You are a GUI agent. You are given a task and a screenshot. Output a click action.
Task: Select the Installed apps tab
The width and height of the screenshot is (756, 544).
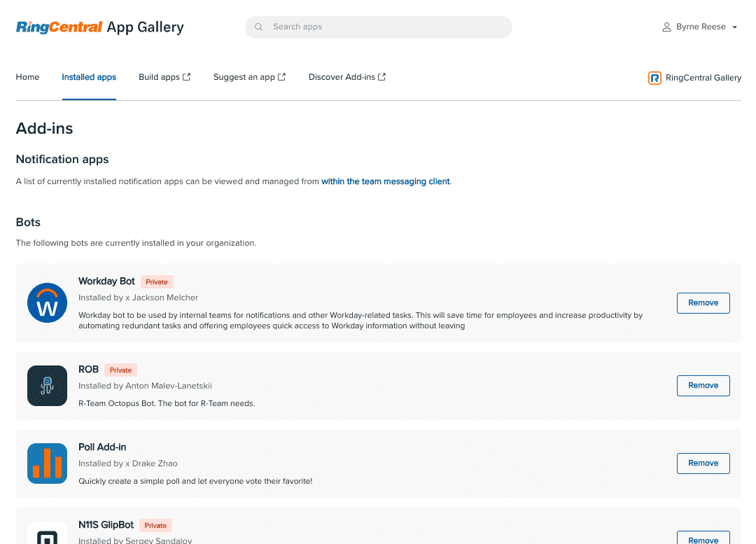tap(89, 77)
